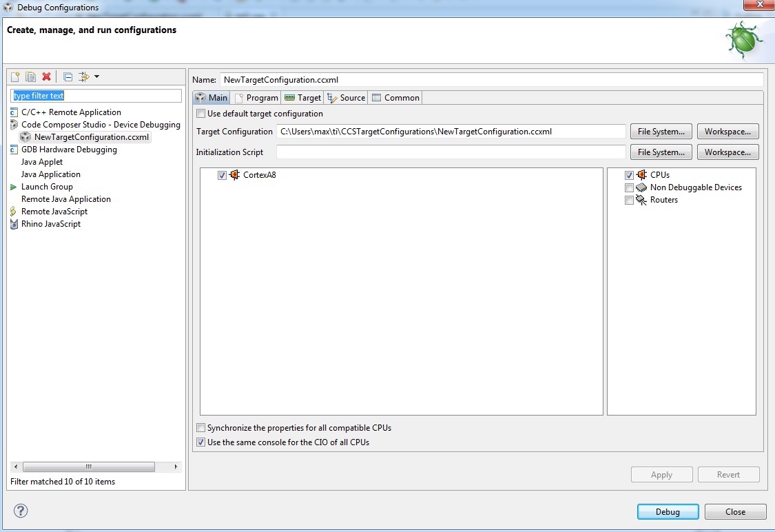Image resolution: width=775 pixels, height=532 pixels.
Task: Select Java Application configuration type
Action: click(x=51, y=174)
